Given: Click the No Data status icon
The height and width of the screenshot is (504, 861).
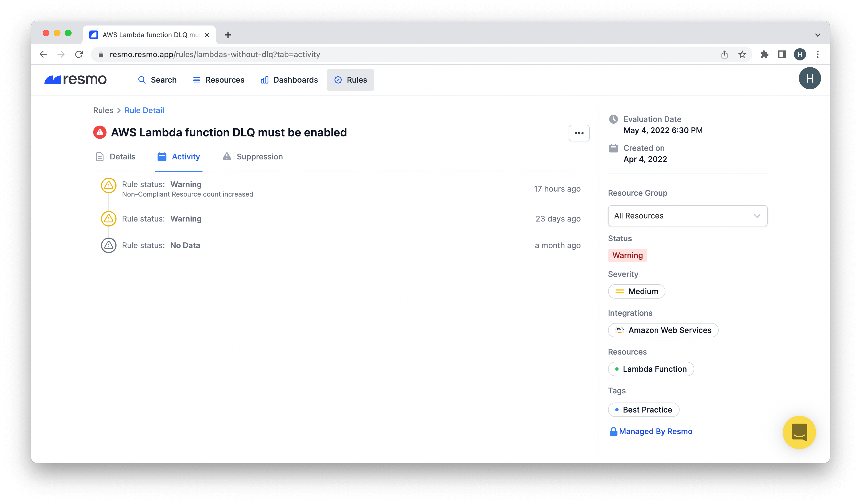Looking at the screenshot, I should (x=109, y=245).
